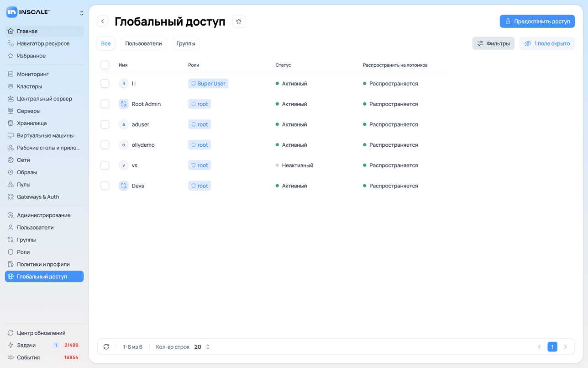This screenshot has width=588, height=368.
Task: Select the checkbox for Root Admin row
Action: (x=105, y=104)
